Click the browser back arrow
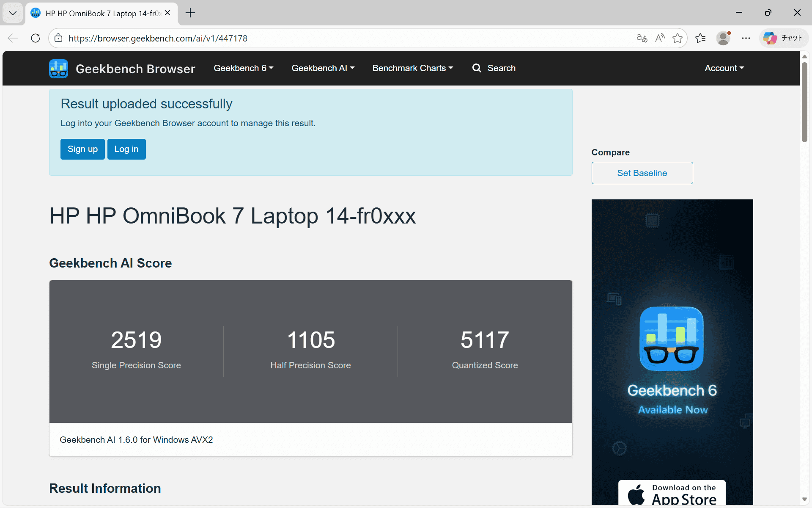Viewport: 812px width, 508px height. point(12,38)
